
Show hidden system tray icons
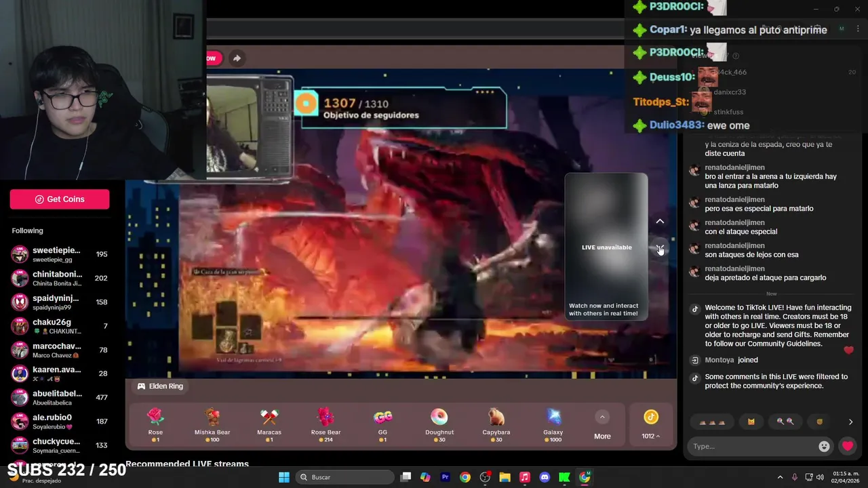780,477
